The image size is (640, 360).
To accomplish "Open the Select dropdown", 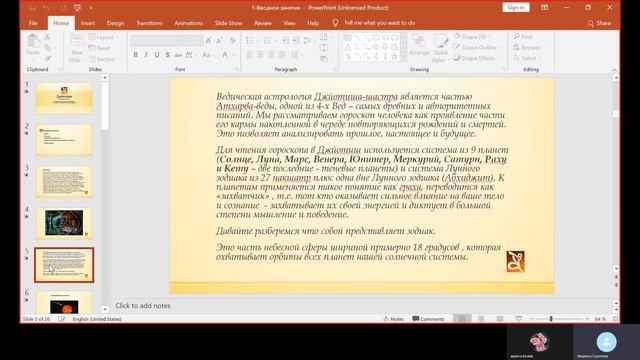I will click(527, 58).
